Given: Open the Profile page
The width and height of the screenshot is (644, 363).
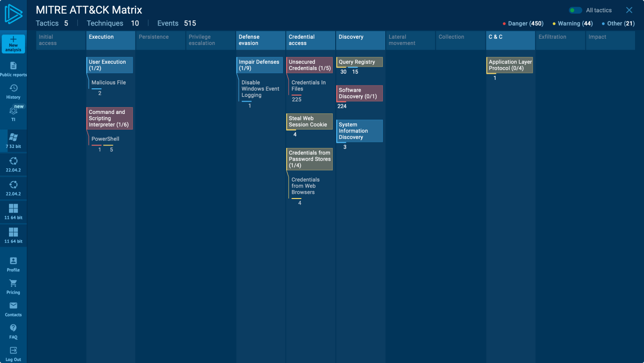Looking at the screenshot, I should [x=13, y=264].
